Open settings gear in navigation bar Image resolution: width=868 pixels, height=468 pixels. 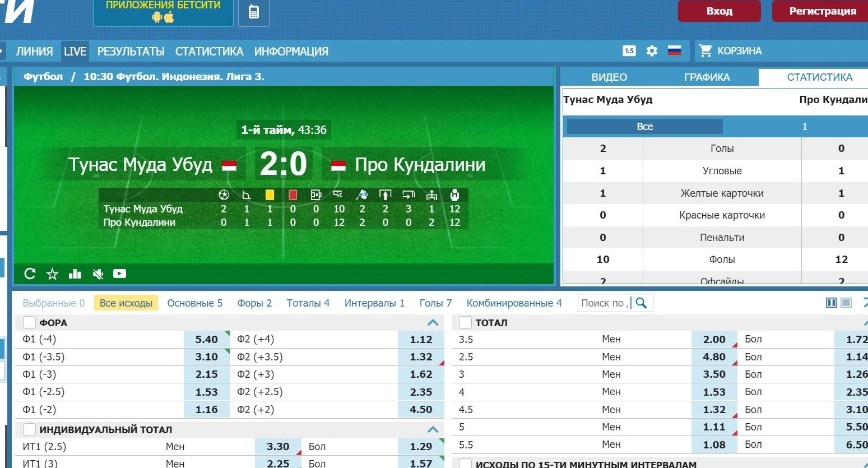pos(652,51)
